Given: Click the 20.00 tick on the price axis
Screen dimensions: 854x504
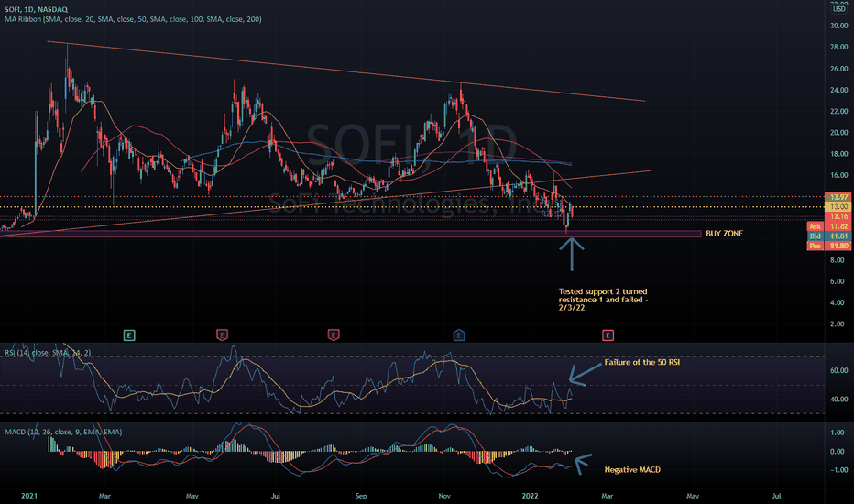Looking at the screenshot, I should [838, 132].
